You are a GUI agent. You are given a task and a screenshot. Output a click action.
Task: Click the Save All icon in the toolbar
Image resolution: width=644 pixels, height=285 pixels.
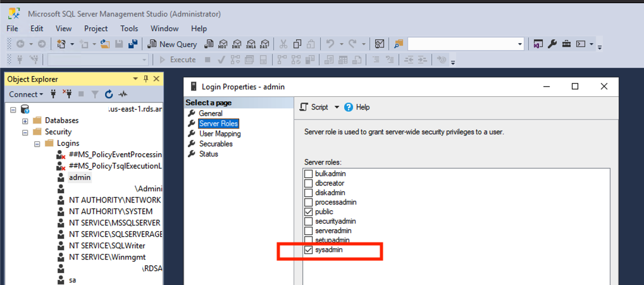[x=133, y=44]
